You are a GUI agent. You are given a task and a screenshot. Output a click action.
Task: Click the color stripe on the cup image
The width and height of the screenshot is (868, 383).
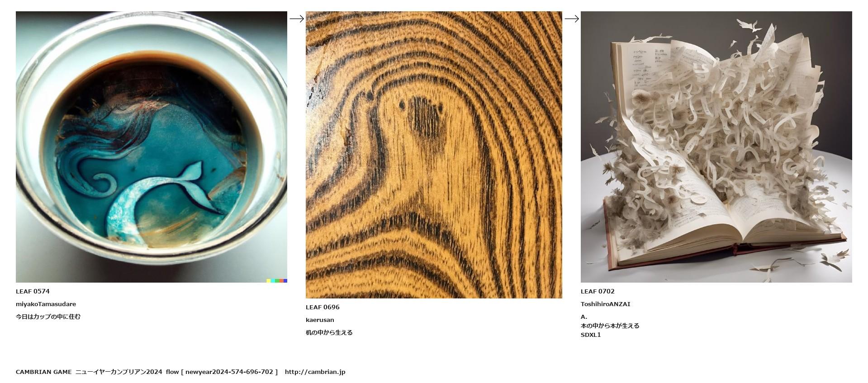click(277, 281)
